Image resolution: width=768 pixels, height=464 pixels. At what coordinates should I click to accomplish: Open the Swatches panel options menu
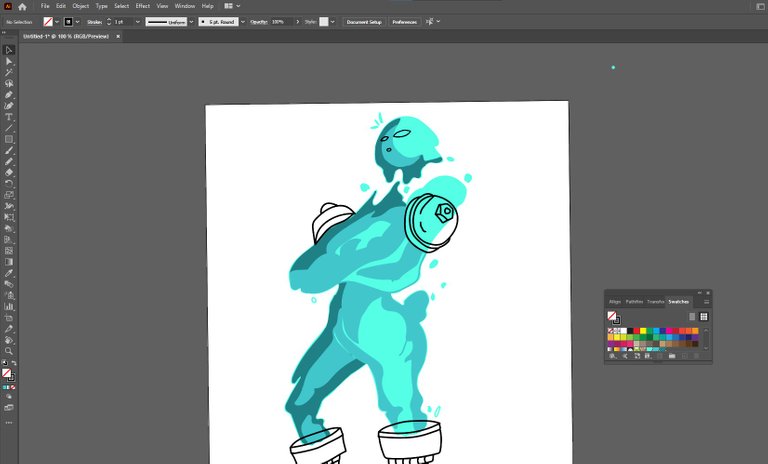tap(707, 302)
